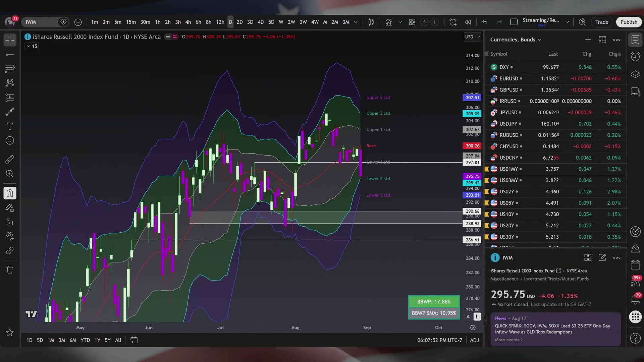Screen dimensions: 644x362
Task: Open the layout templates grid icon
Action: [412, 22]
